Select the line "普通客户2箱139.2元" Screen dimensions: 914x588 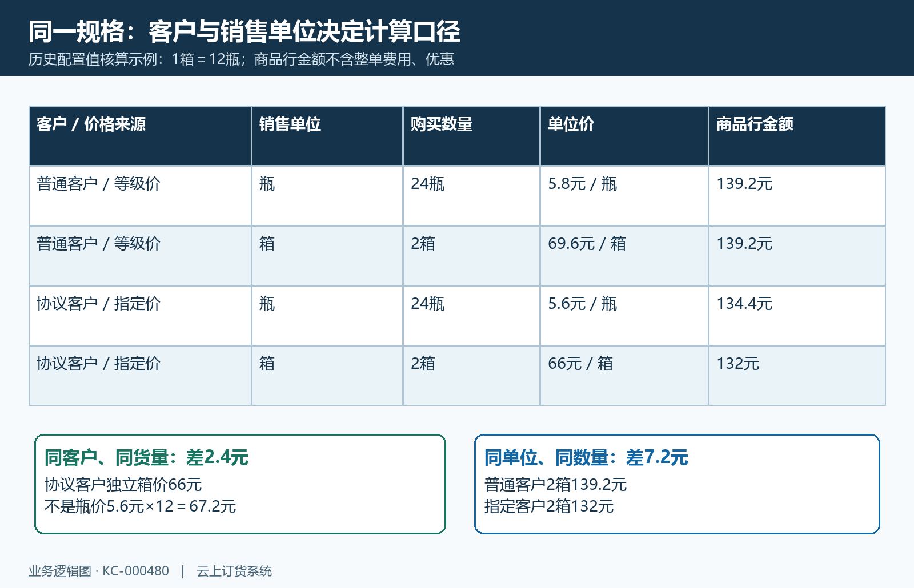pos(555,485)
